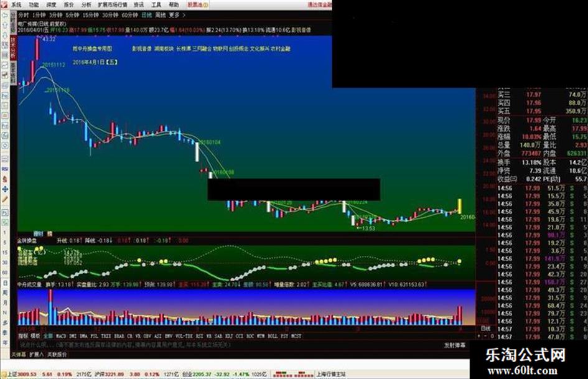This screenshot has width=588, height=379.
Task: Click sidebar 年 period shortcut
Action: (5, 342)
